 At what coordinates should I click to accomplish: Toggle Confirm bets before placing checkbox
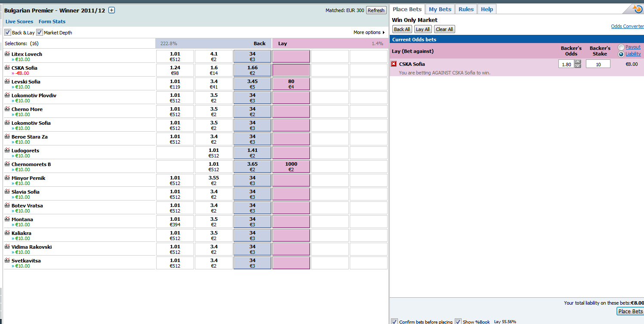point(394,321)
